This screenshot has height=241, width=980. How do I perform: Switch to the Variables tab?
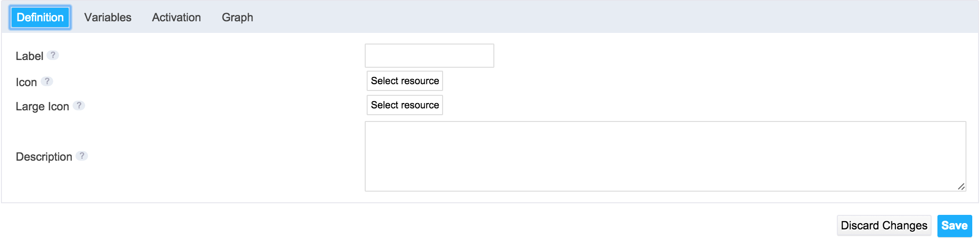(108, 17)
